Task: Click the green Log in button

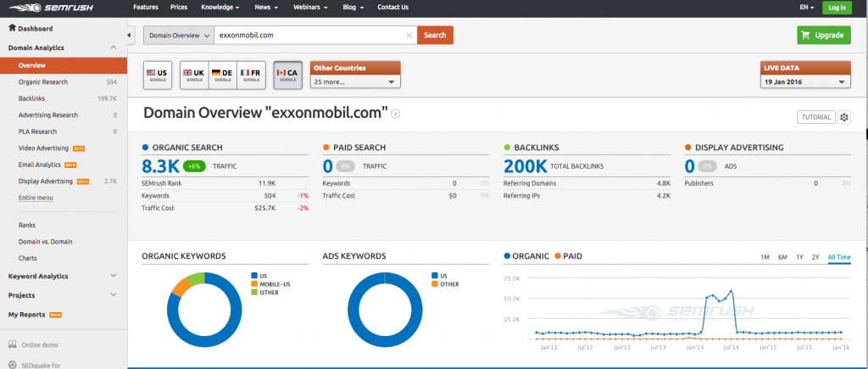Action: click(837, 7)
